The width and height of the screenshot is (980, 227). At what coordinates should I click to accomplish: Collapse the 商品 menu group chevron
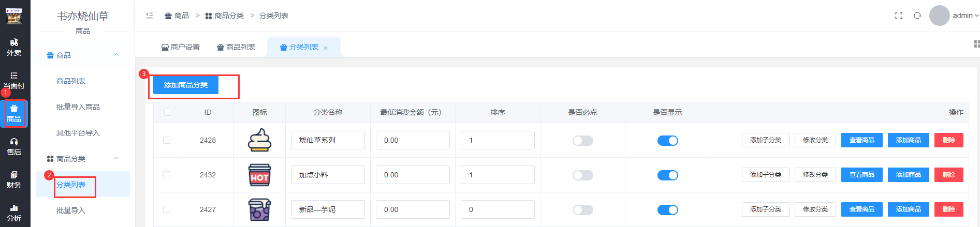(116, 55)
